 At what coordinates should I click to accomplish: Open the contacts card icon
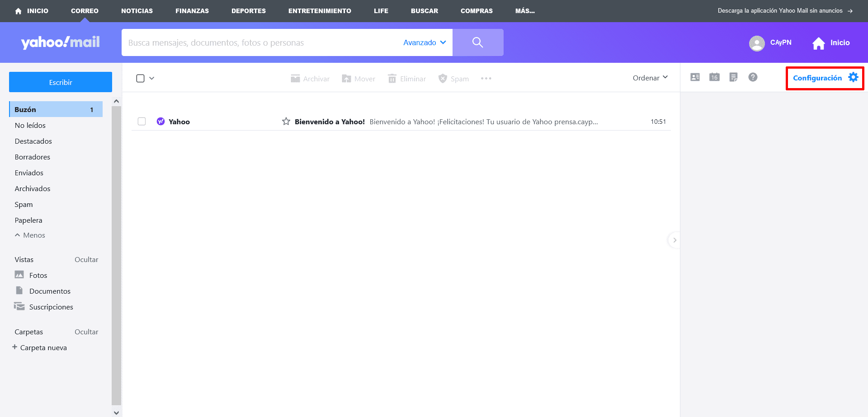pos(695,77)
